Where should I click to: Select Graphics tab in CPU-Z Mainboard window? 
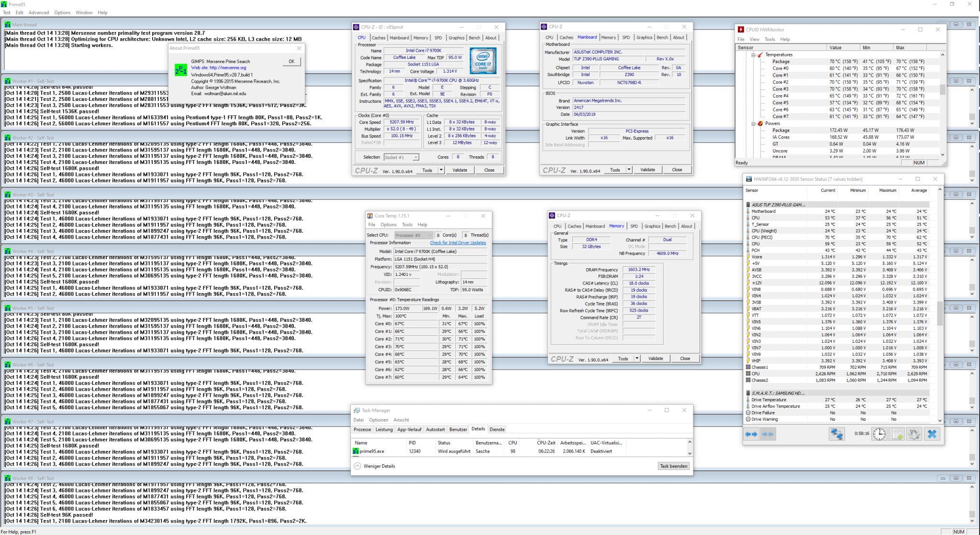[644, 37]
